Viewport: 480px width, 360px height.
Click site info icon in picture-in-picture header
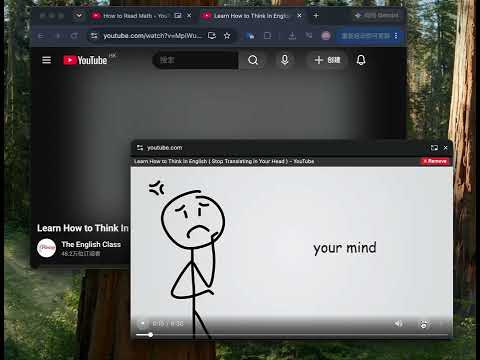point(140,148)
